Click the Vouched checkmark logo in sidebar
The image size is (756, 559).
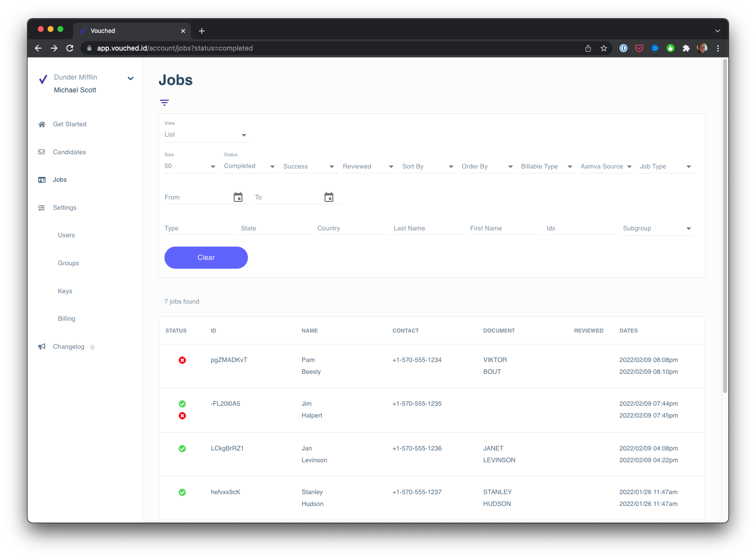tap(43, 79)
